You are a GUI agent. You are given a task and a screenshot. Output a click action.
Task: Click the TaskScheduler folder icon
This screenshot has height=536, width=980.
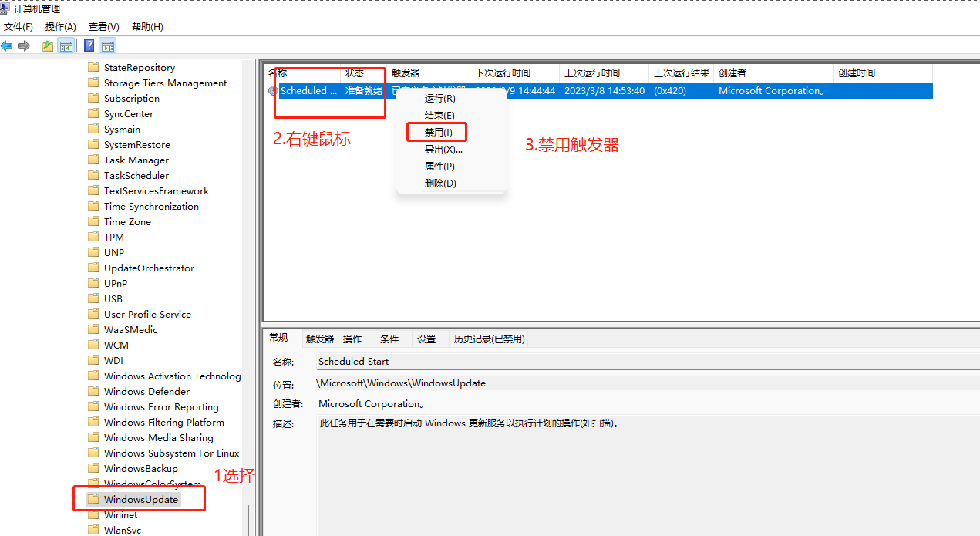point(93,175)
